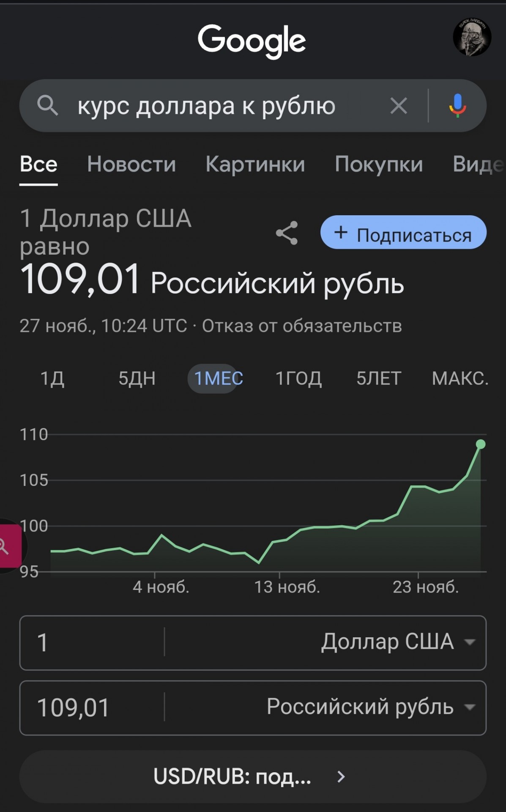The width and height of the screenshot is (506, 812).
Task: Select the 1Д chart range
Action: pos(52,378)
